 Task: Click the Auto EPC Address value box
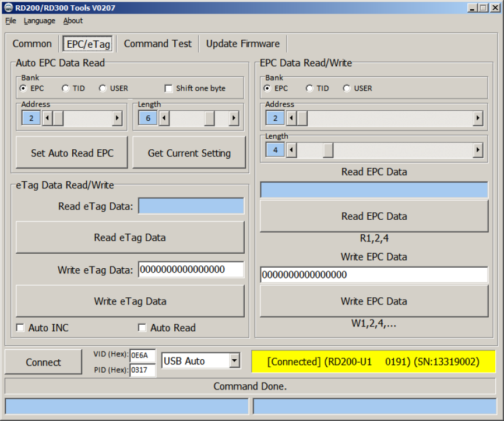(x=31, y=118)
